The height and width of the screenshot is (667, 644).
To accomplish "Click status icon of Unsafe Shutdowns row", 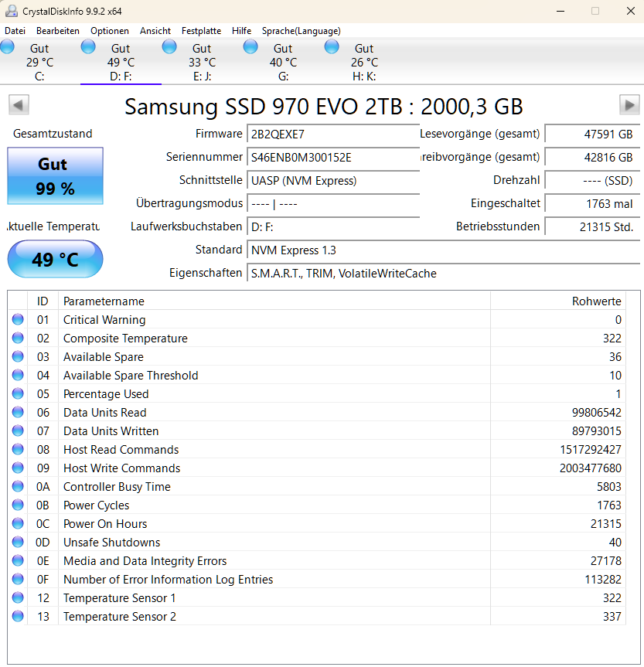I will click(x=18, y=542).
